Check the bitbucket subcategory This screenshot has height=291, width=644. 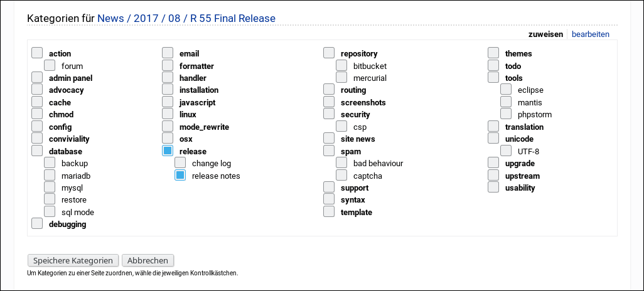341,65
